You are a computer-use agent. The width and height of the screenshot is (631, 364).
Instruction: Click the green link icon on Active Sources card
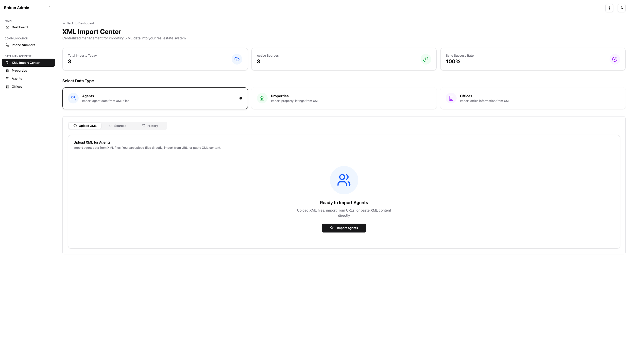[x=426, y=59]
